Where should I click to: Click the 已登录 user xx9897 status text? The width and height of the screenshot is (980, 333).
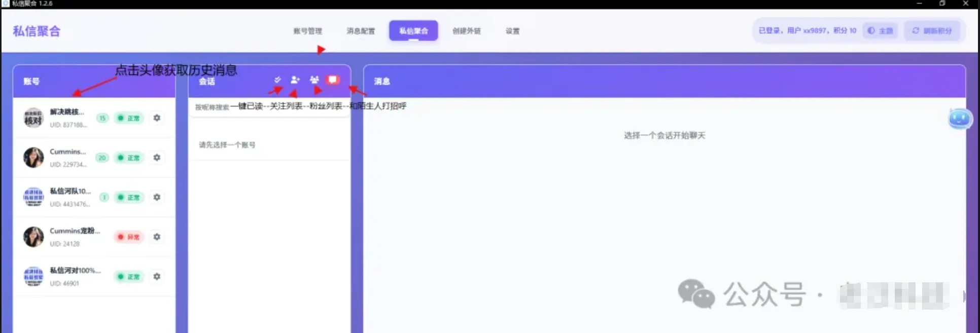click(x=807, y=30)
